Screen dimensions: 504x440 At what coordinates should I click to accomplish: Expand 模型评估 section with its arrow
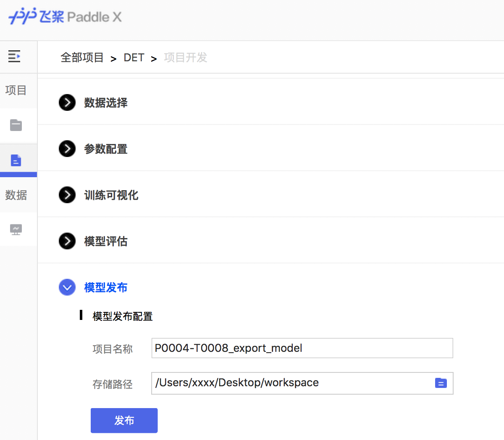(67, 241)
